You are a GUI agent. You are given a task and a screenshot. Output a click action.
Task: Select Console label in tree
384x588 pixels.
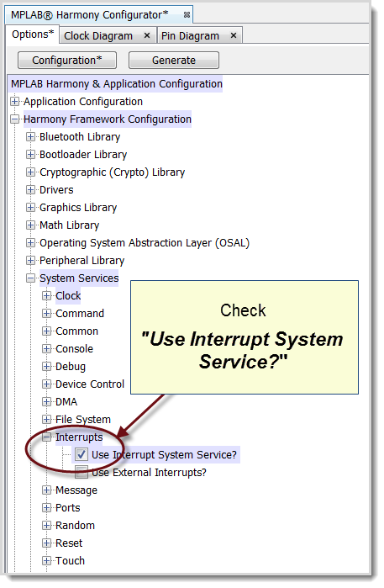(x=74, y=349)
